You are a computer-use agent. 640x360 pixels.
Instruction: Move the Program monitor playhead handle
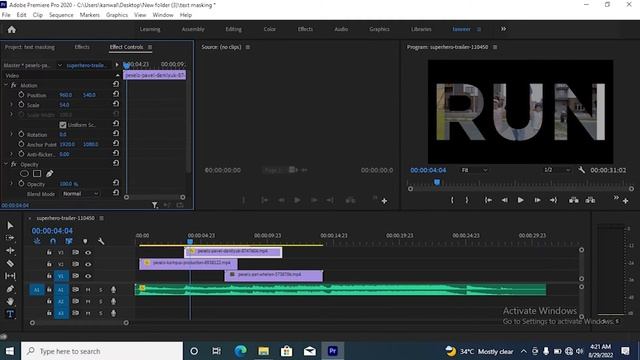437,182
